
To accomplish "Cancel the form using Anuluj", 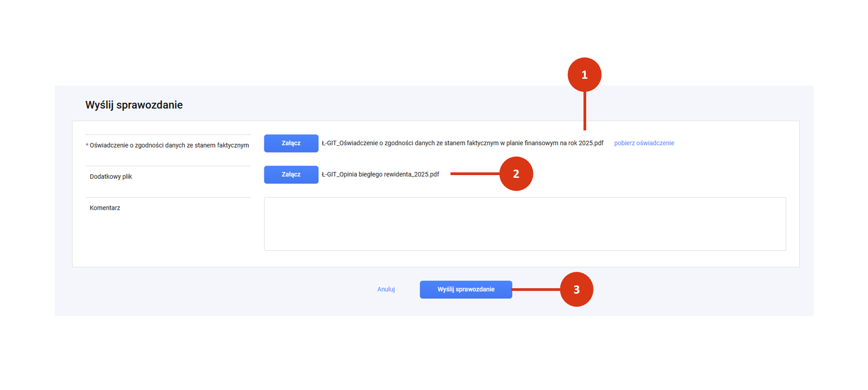I will (386, 289).
